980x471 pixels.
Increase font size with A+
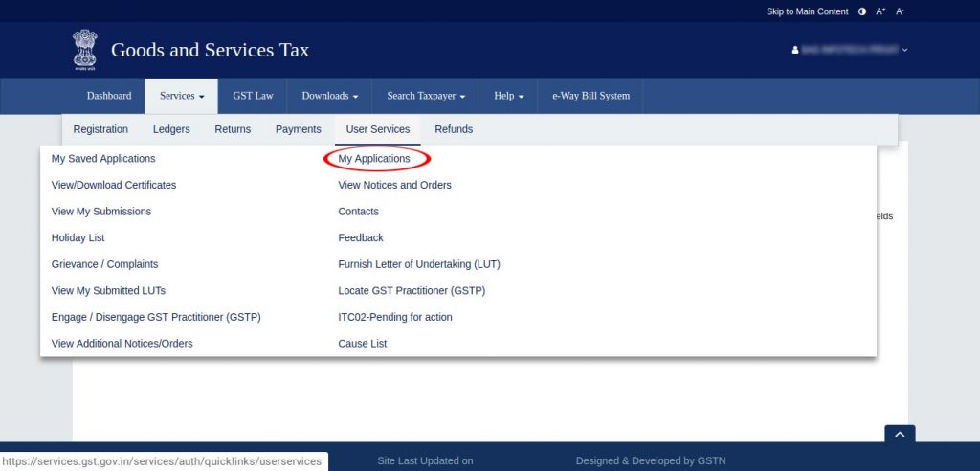click(x=881, y=11)
